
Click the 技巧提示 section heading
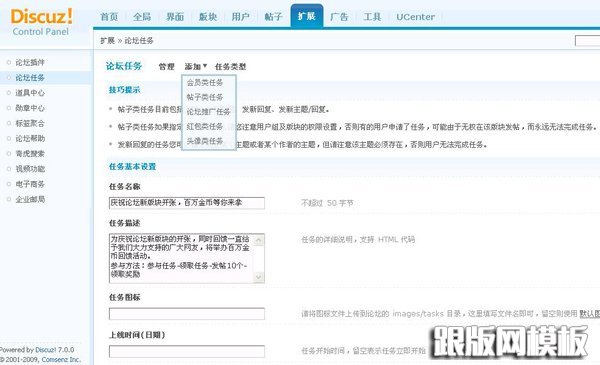pyautogui.click(x=124, y=90)
